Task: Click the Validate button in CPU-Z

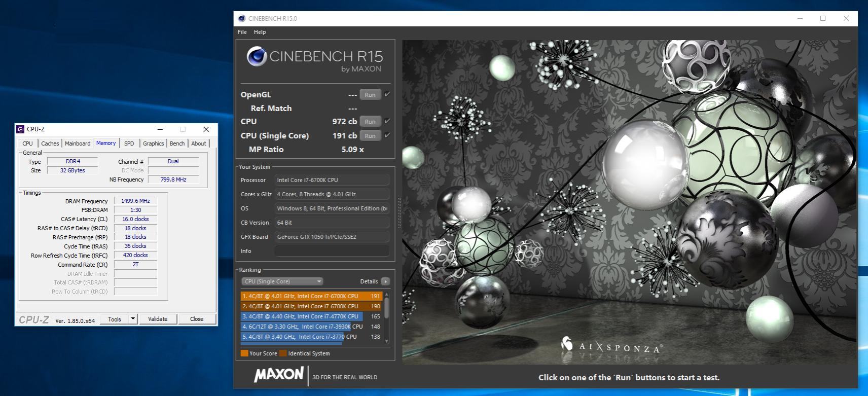Action: tap(158, 319)
